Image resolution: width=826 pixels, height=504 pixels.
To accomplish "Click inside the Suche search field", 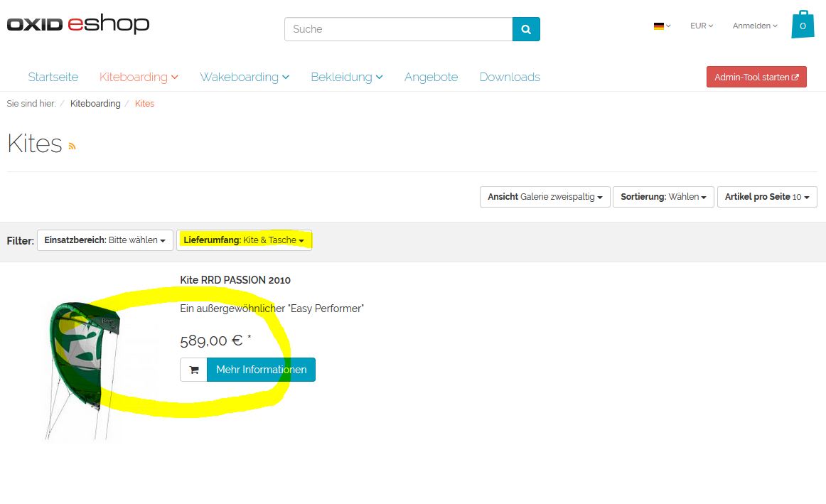I will pyautogui.click(x=398, y=29).
